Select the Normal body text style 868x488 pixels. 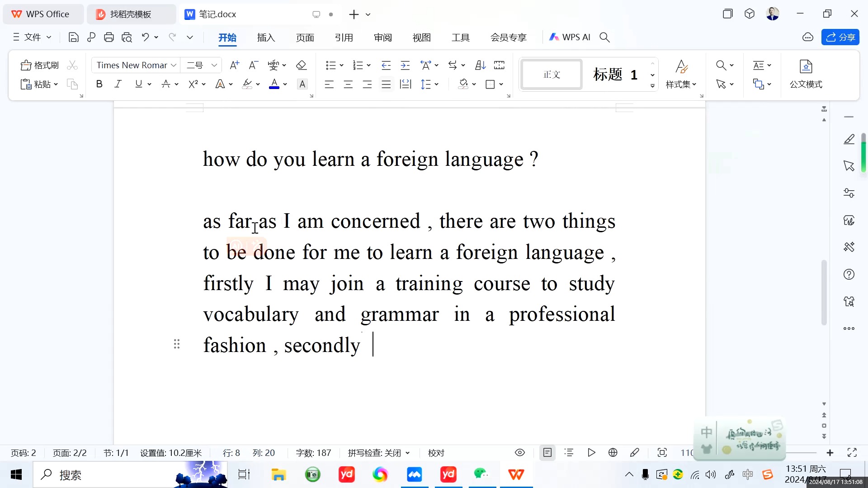(x=552, y=75)
